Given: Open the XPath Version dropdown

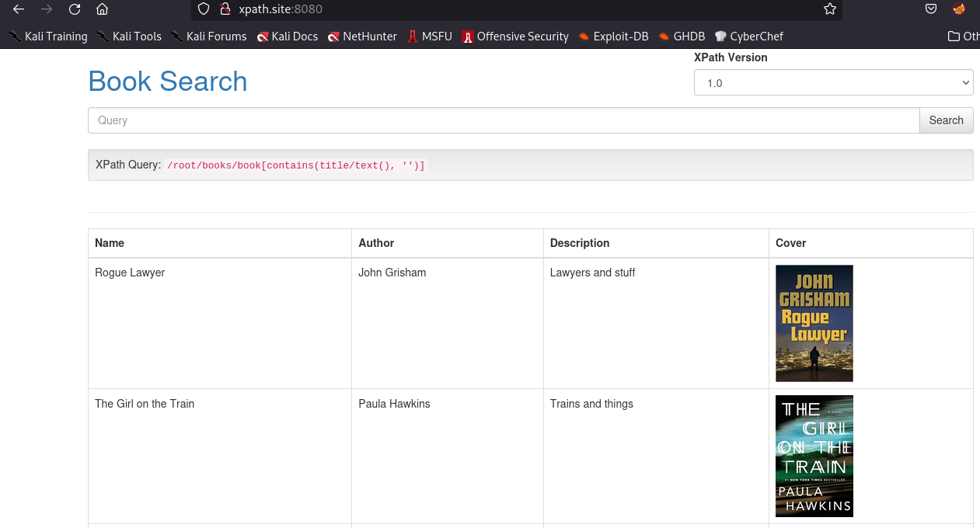Looking at the screenshot, I should 833,82.
